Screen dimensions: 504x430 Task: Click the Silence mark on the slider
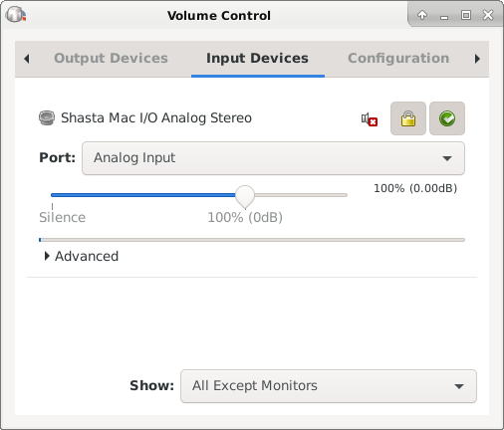pyautogui.click(x=62, y=217)
